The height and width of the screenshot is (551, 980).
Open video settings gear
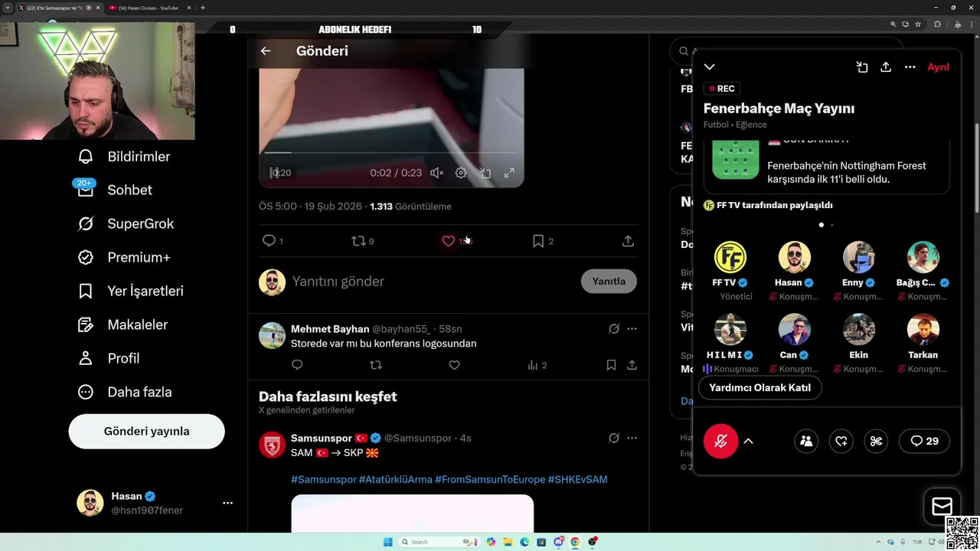(x=461, y=173)
